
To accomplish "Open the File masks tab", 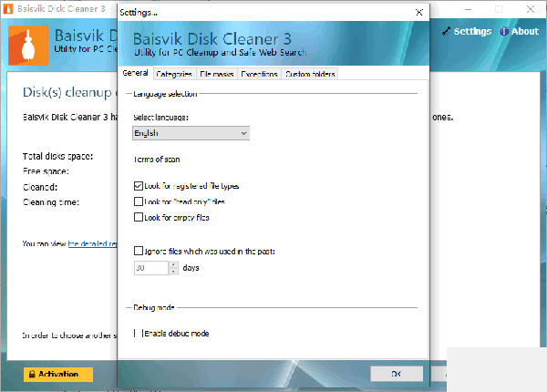I will (217, 74).
